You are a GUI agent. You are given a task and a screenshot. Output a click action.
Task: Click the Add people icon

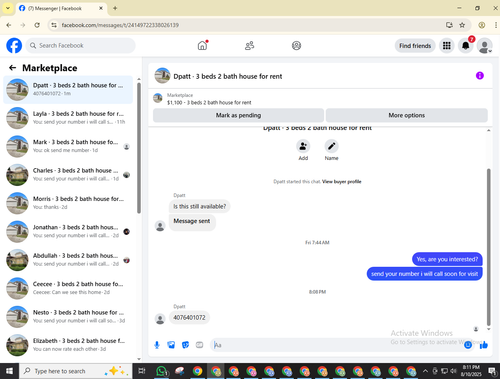(x=303, y=146)
